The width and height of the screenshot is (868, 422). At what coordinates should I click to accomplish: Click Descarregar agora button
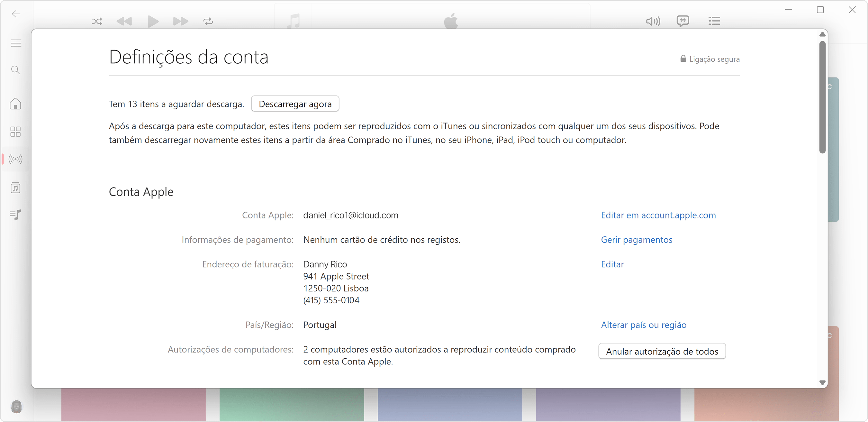[x=295, y=104]
